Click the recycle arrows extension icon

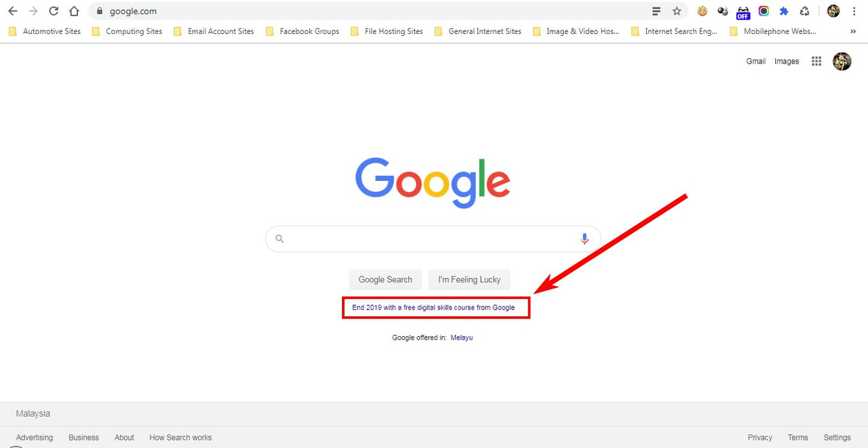coord(804,11)
